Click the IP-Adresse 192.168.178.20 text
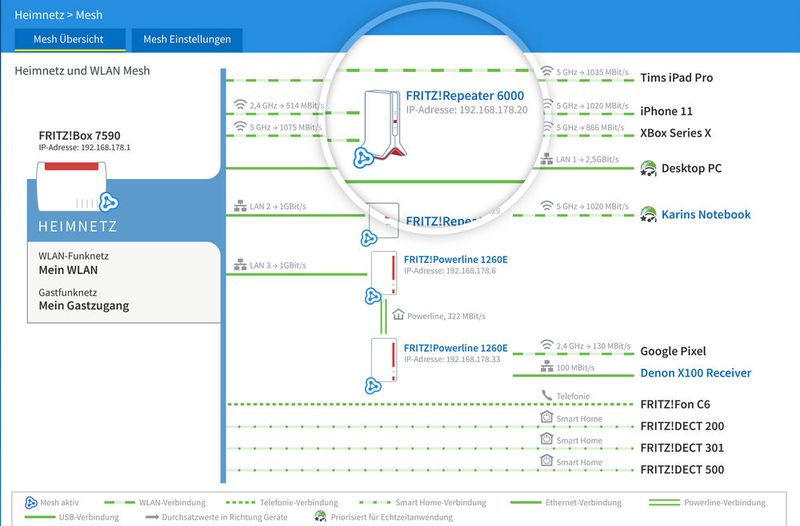The image size is (800, 526). pyautogui.click(x=467, y=110)
